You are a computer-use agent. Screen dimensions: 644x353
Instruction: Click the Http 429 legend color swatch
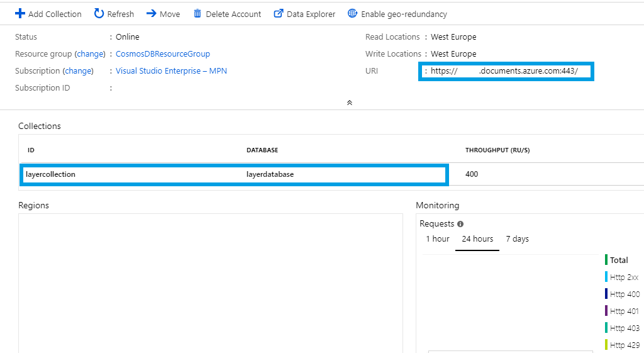tap(606, 345)
